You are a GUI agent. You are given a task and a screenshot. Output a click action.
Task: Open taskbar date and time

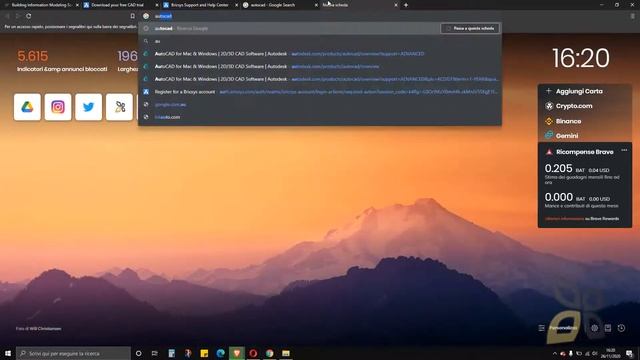(611, 353)
